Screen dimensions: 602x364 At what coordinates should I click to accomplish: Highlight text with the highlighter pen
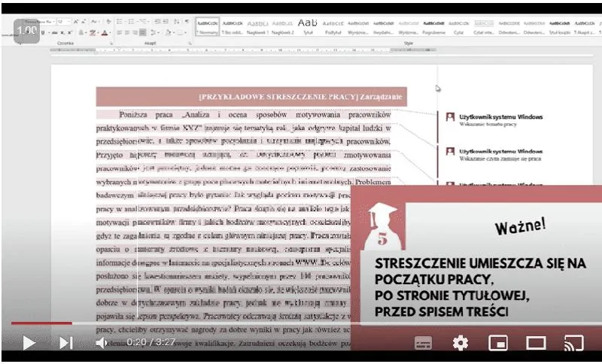[x=93, y=33]
